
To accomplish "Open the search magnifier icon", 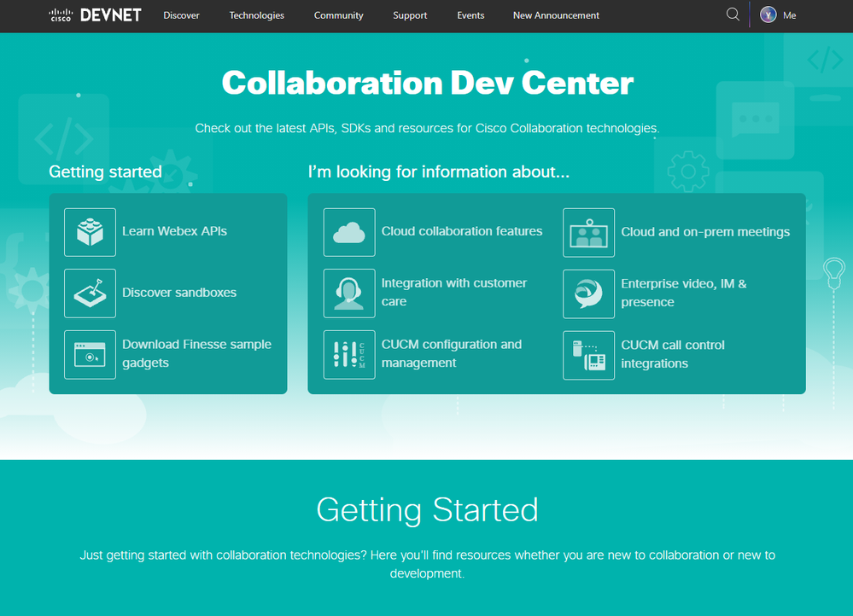I will point(733,15).
